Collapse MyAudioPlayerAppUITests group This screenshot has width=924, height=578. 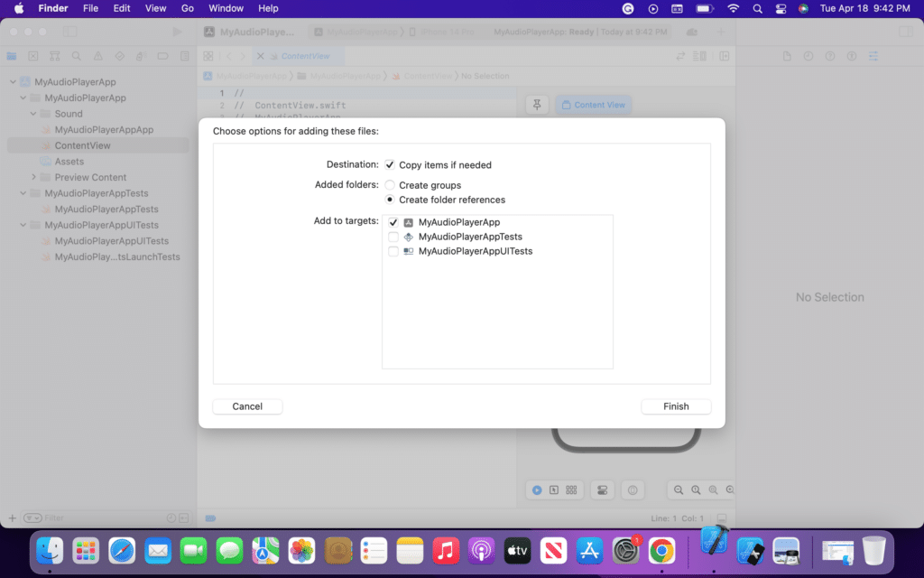click(22, 225)
